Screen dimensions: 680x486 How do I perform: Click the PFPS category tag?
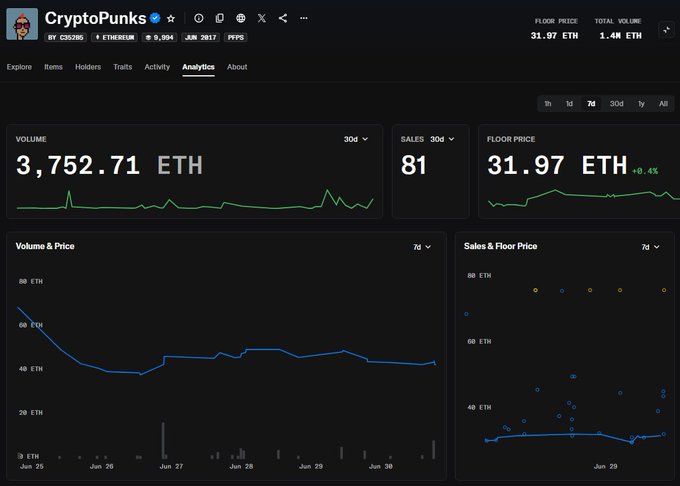(x=235, y=38)
